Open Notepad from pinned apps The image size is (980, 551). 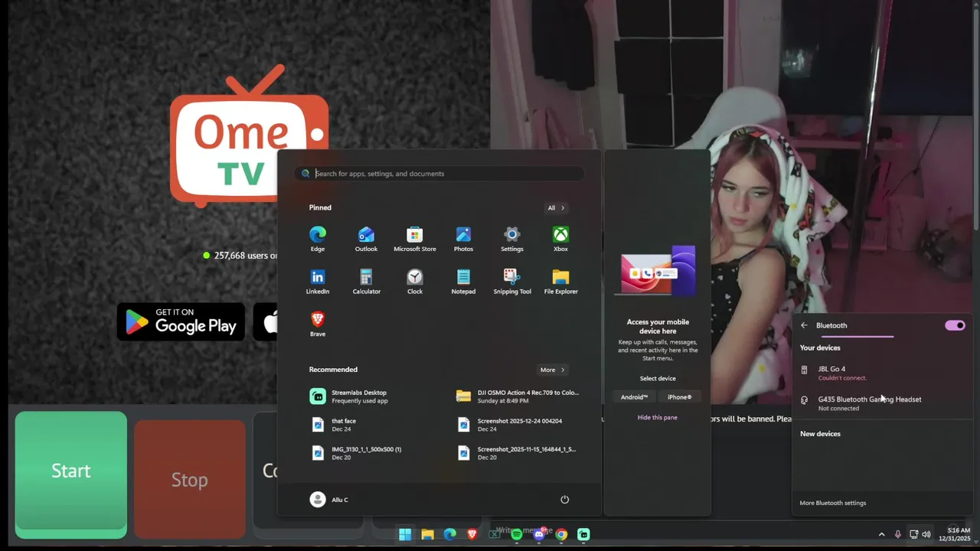point(463,282)
